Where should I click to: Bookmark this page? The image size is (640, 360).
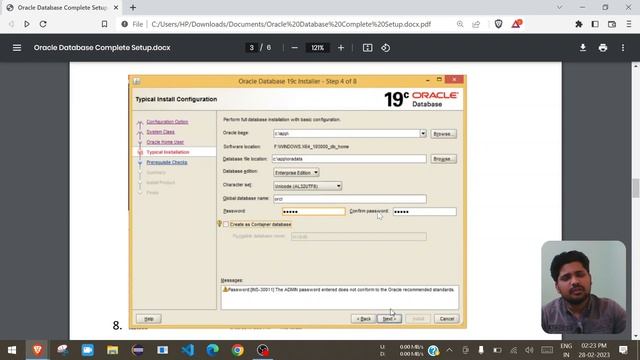104,24
